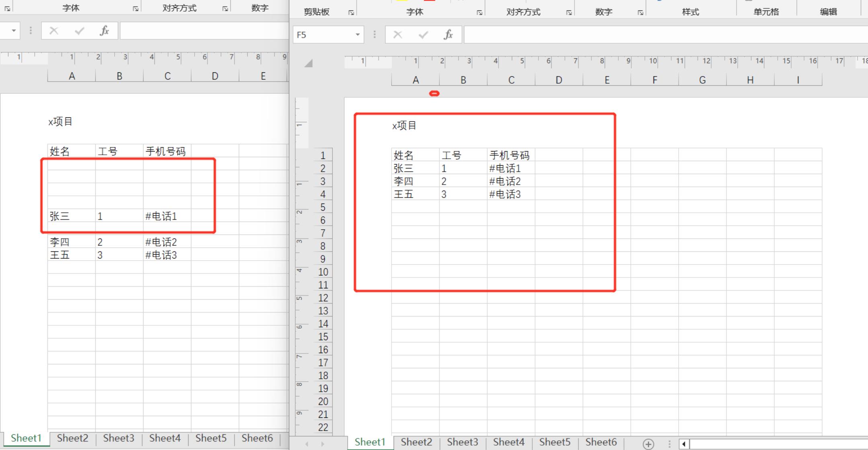Select row 12 header

coord(323,298)
